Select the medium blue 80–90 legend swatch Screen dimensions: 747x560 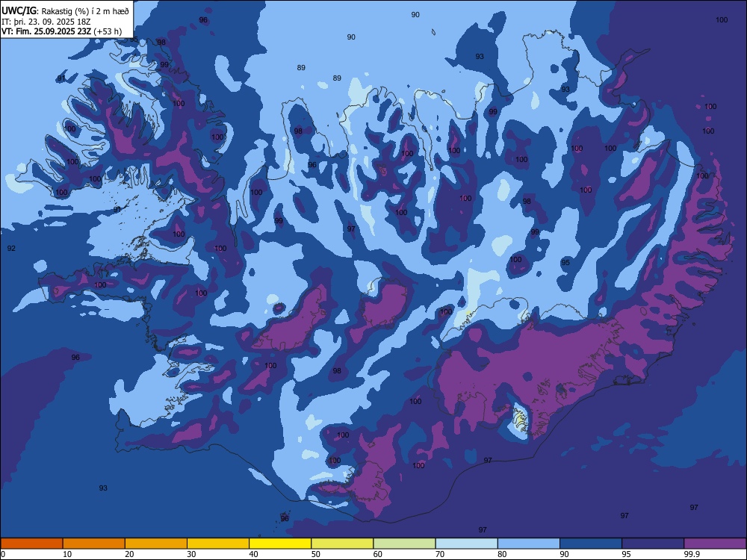tap(529, 544)
